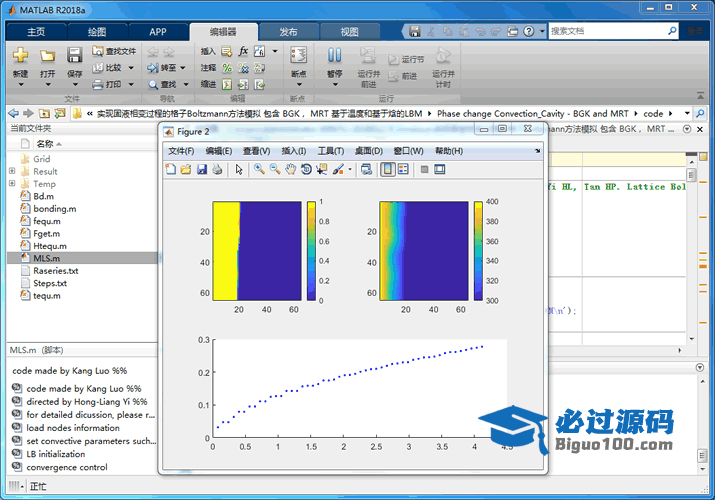Open the 插入(I) menu in Figure 2
Viewport: 715px width, 500px height.
pos(294,151)
